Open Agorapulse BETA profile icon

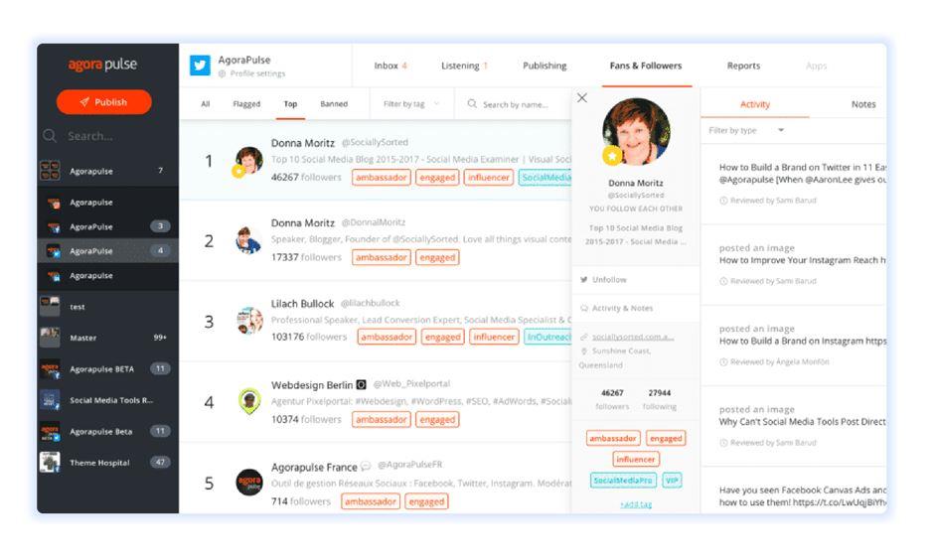pyautogui.click(x=50, y=369)
